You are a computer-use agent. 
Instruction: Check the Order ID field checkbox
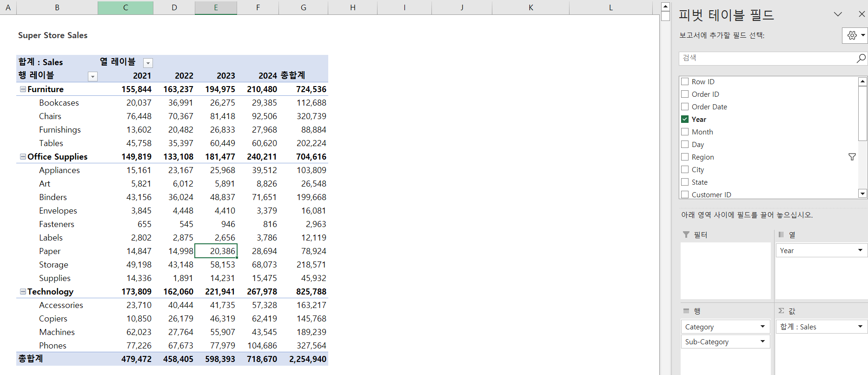click(x=685, y=94)
